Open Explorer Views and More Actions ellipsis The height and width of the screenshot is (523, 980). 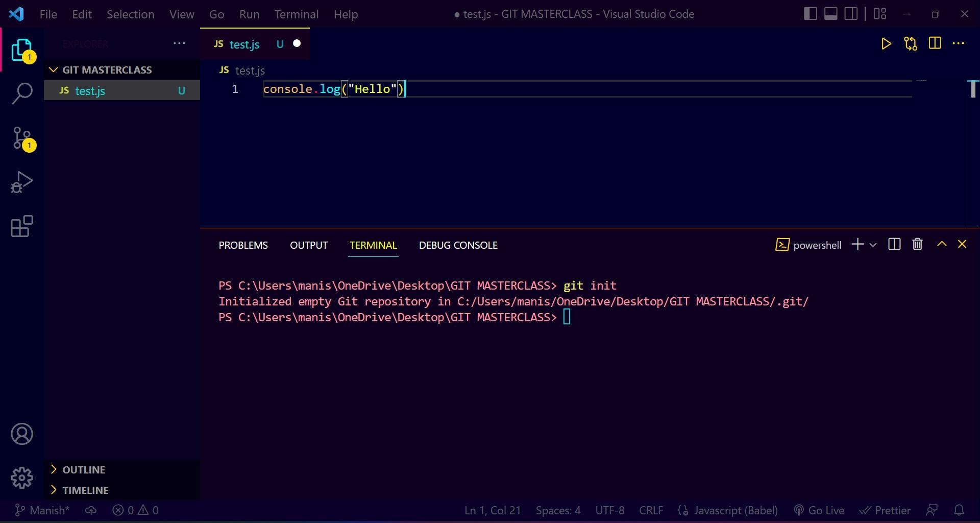coord(179,43)
